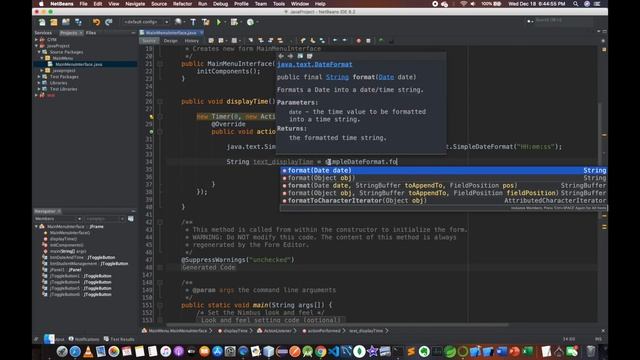The image size is (640, 360).
Task: Click the macOS Spotlight search icon
Action: [576, 4]
